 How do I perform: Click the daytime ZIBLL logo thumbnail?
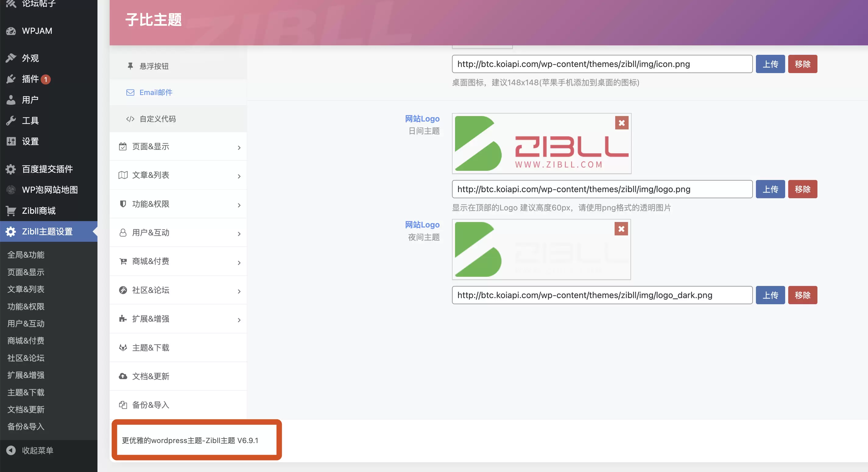[542, 143]
